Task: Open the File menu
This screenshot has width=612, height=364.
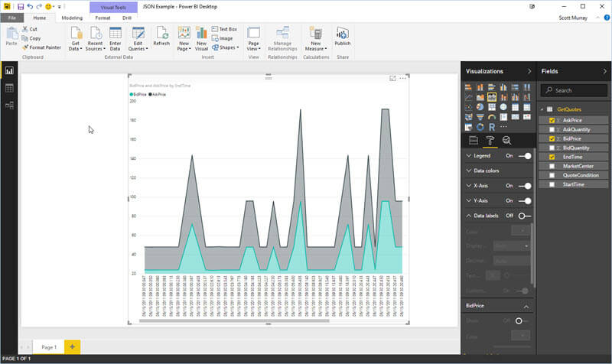Action: [x=12, y=17]
